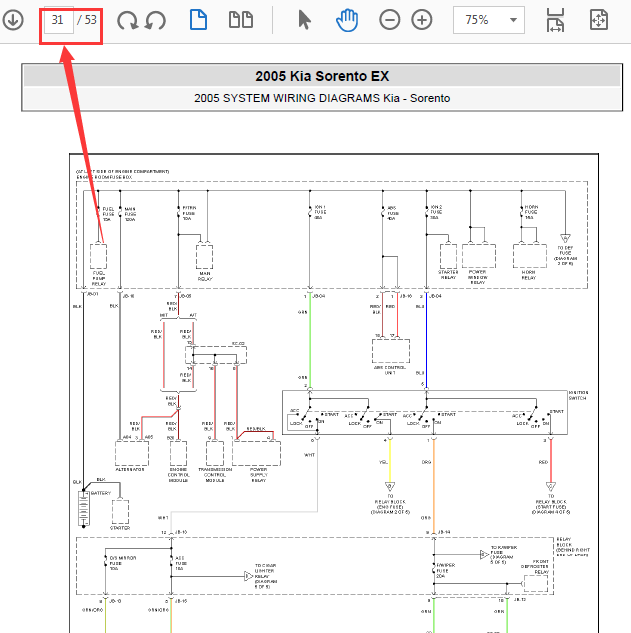Screen dimensions: 631x633
Task: Select single page view
Action: 198,20
